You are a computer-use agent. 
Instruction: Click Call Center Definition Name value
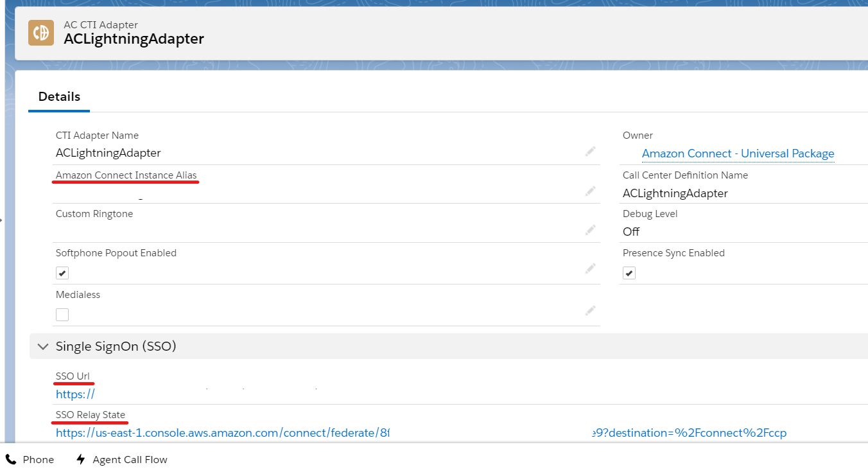click(x=675, y=193)
